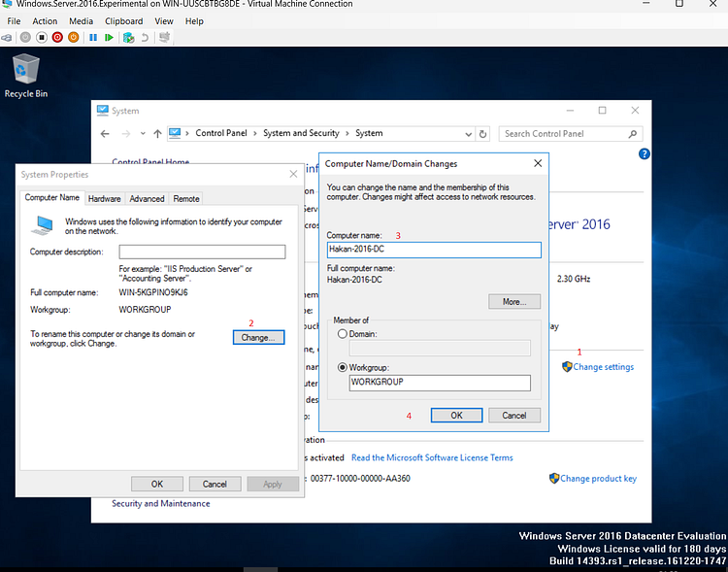Click OK in System Properties dialog
728x572 pixels.
[x=157, y=484]
